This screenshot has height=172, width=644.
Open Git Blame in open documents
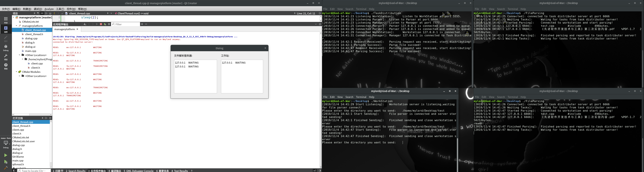tap(18, 157)
